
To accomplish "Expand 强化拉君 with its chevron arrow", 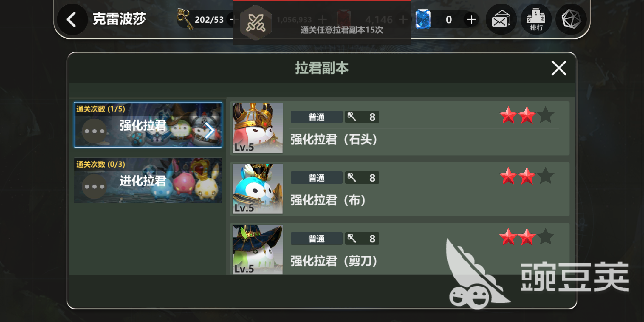I will pos(210,131).
